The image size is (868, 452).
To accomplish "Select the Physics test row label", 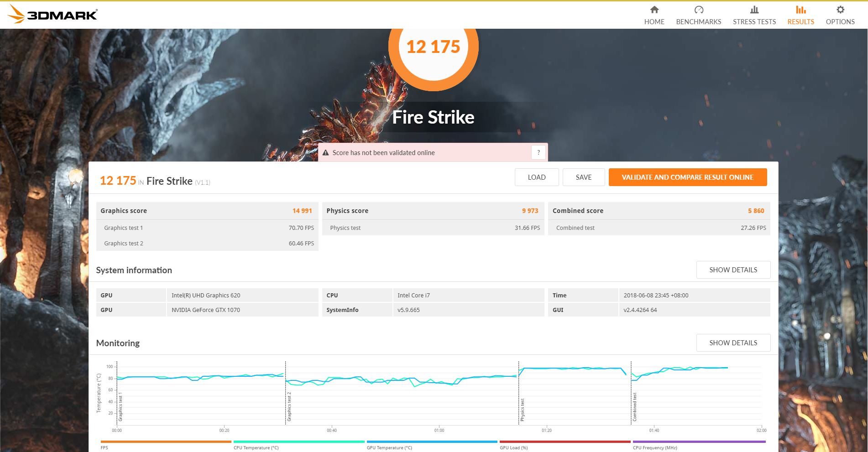I will [x=345, y=228].
